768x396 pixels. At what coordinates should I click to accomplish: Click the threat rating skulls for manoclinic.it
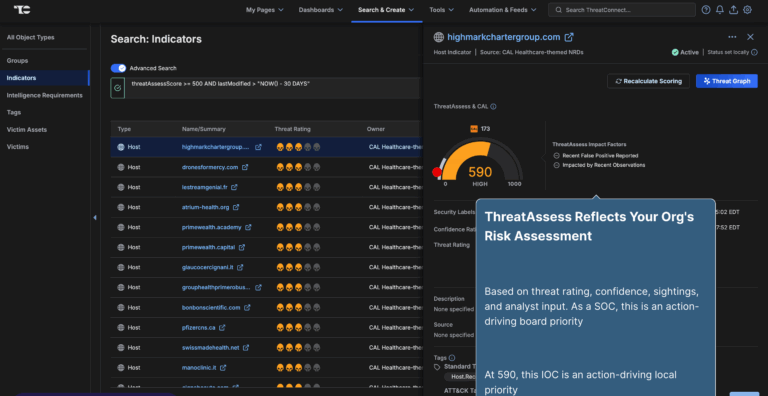click(x=298, y=368)
